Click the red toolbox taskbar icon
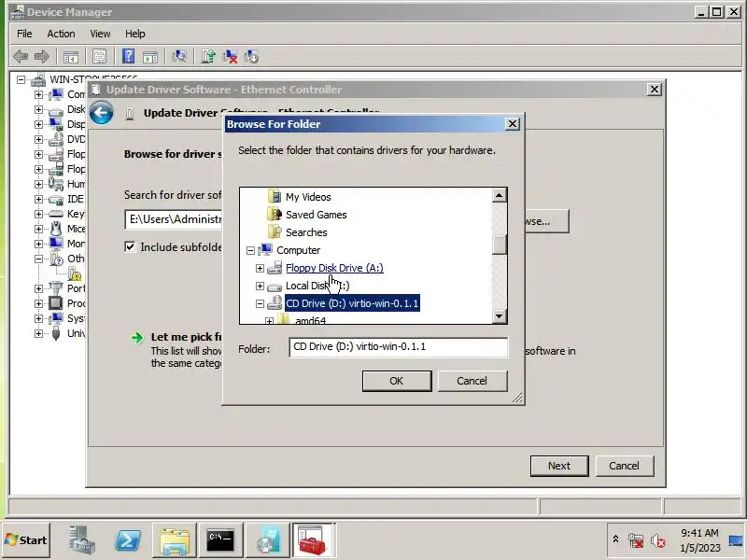Image resolution: width=747 pixels, height=560 pixels. pos(313,540)
